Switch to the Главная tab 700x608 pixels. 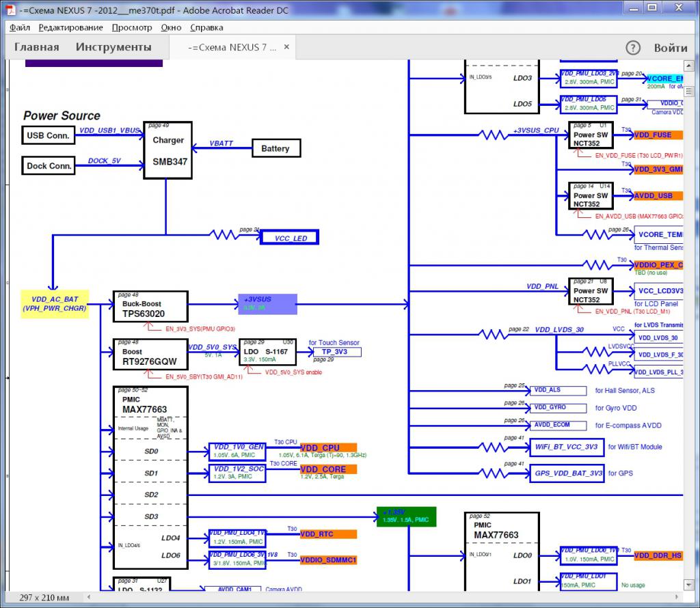point(37,48)
